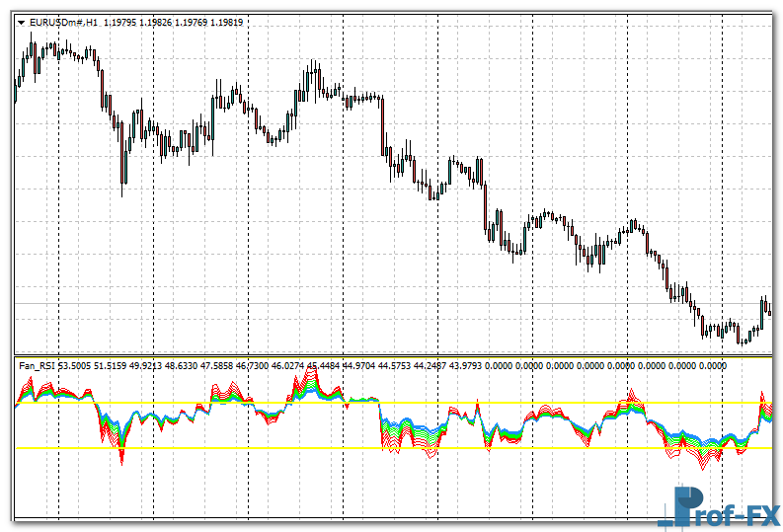
Task: Click the last candlestick at the chart's right edge
Action: click(768, 310)
